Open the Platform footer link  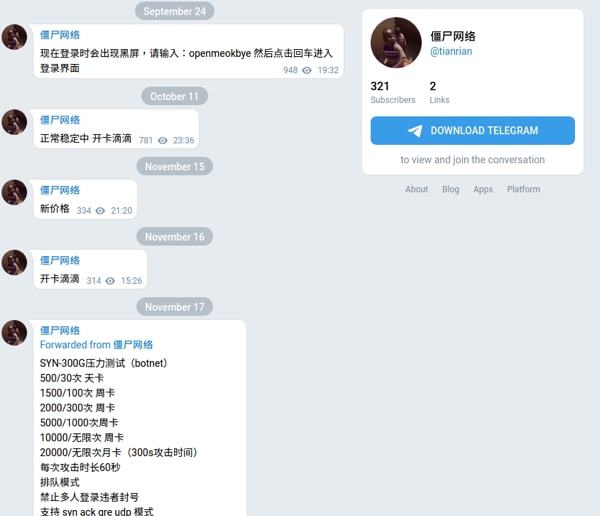[523, 189]
